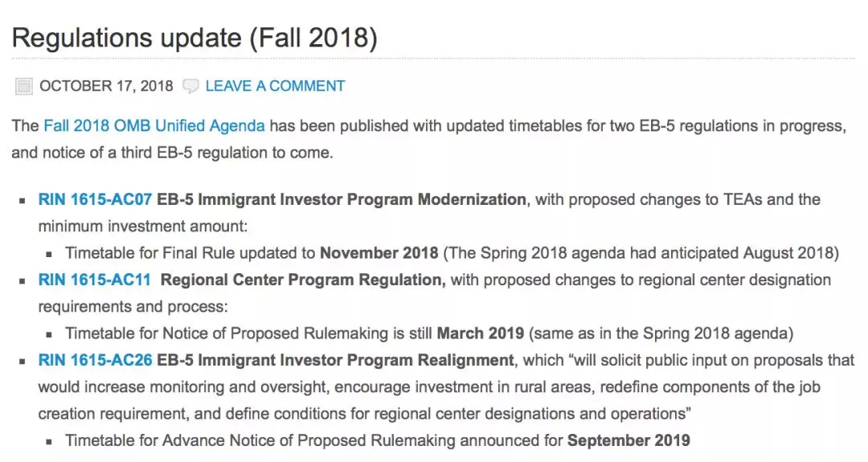868x462 pixels.
Task: Click the sub-bullet before Timetable for Advance Notice
Action: click(49, 441)
